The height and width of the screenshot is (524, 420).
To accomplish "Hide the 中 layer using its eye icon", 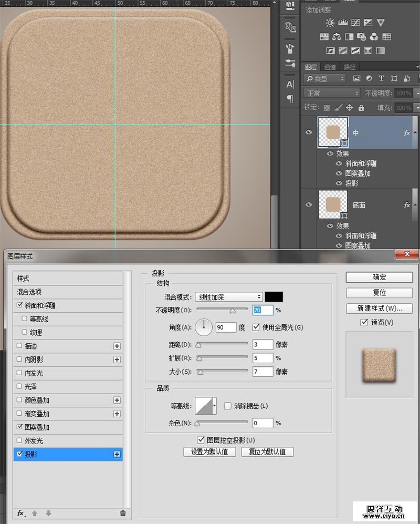I will tap(309, 132).
